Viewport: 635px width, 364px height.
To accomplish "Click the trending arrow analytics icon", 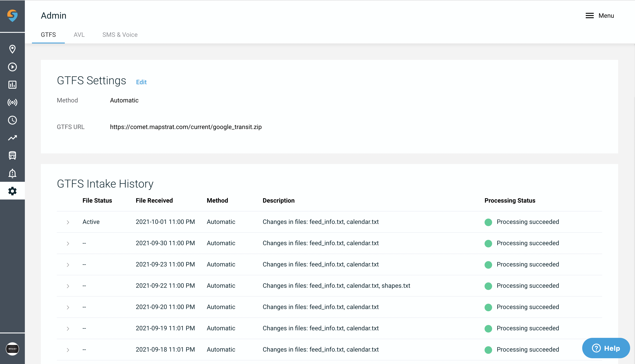I will click(x=12, y=138).
